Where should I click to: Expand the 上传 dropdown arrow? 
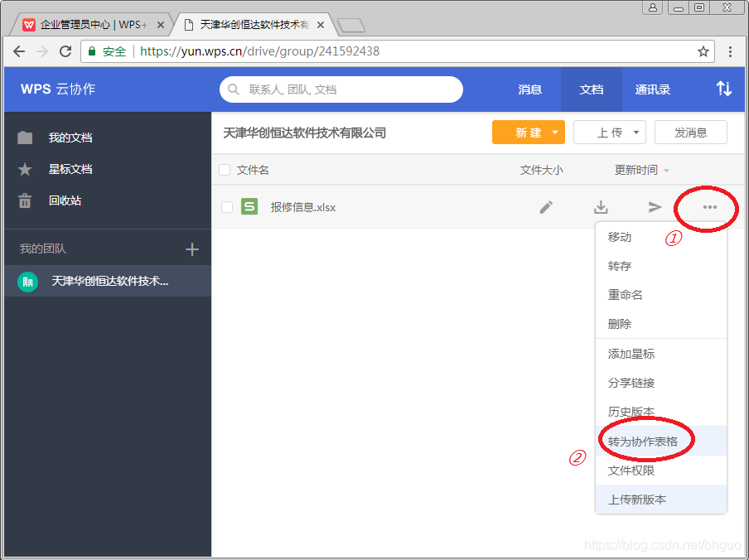pyautogui.click(x=636, y=133)
